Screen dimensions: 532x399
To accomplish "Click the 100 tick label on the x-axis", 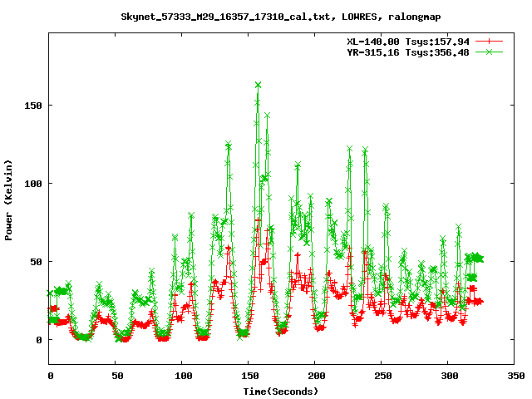I will 182,376.
